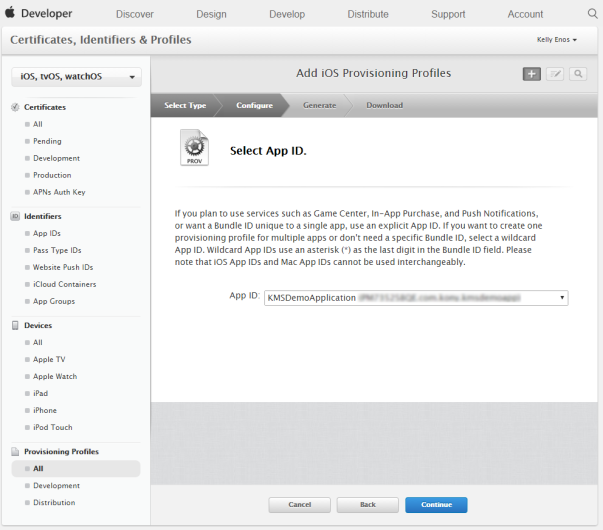
Task: Open the Account menu
Action: (x=525, y=14)
